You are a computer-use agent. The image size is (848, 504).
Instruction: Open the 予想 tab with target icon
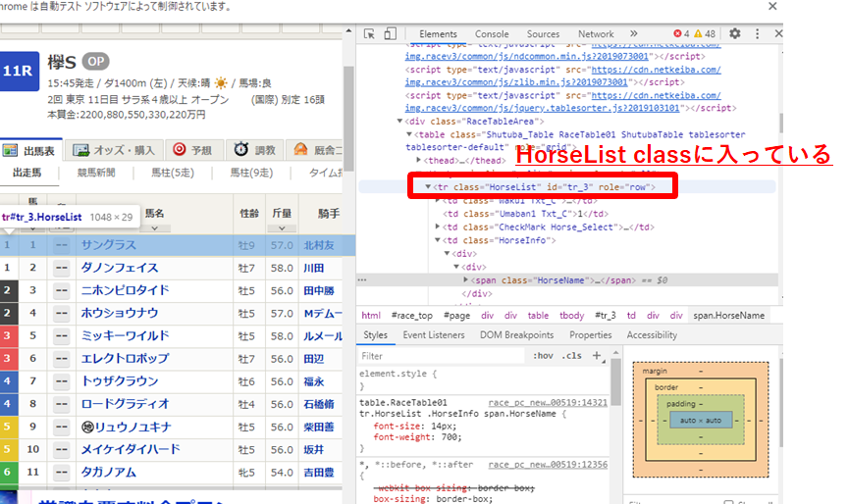click(x=193, y=150)
